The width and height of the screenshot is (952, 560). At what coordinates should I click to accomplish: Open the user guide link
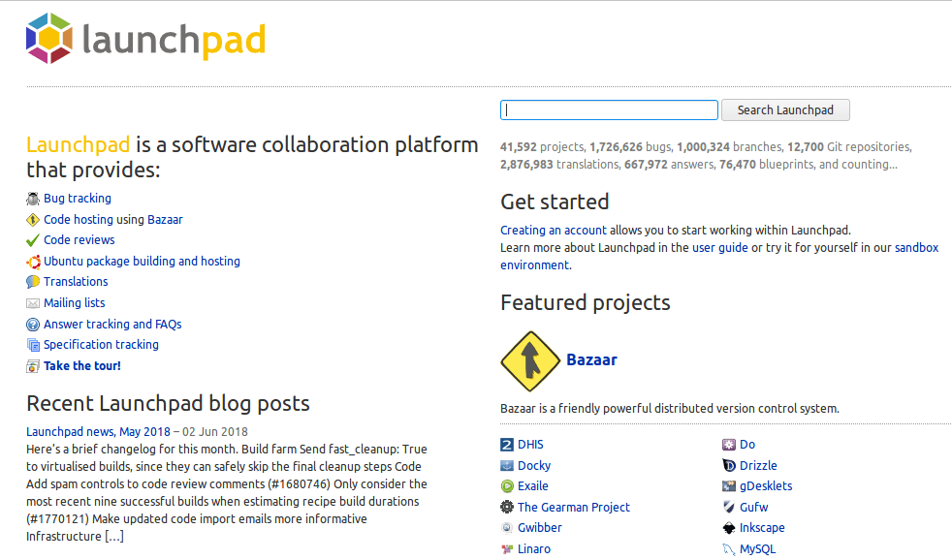(719, 248)
